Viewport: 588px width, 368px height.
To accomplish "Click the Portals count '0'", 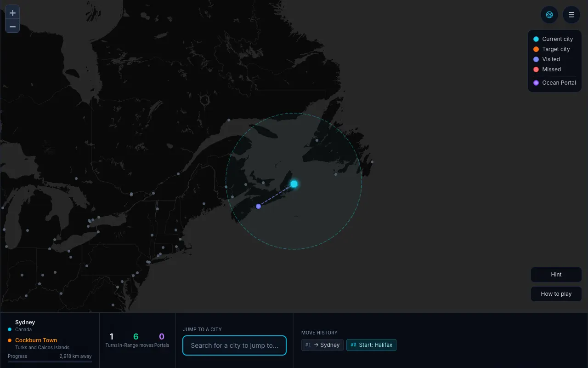I will [x=162, y=337].
